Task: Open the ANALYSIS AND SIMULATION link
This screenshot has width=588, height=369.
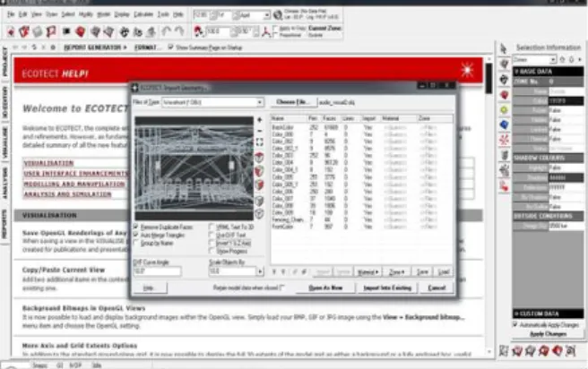Action: coord(68,194)
